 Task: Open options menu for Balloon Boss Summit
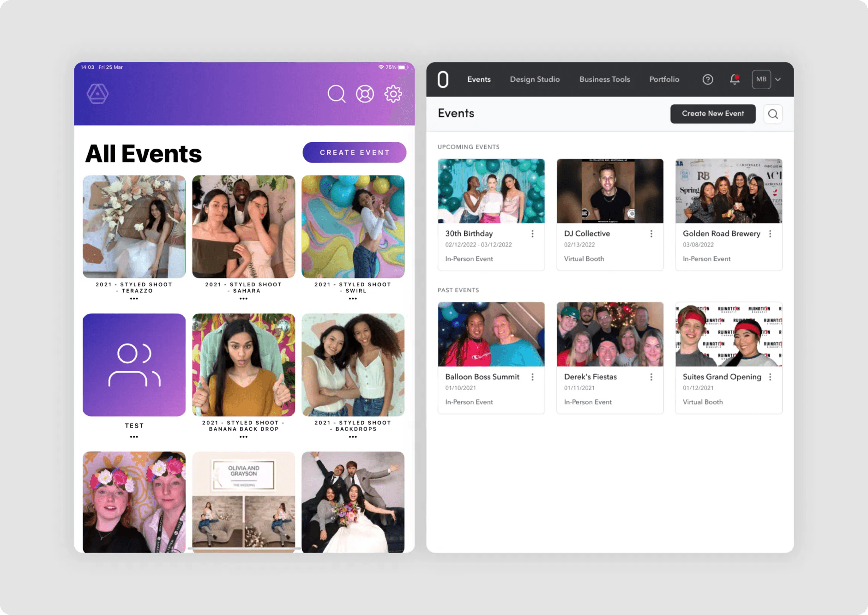coord(532,377)
